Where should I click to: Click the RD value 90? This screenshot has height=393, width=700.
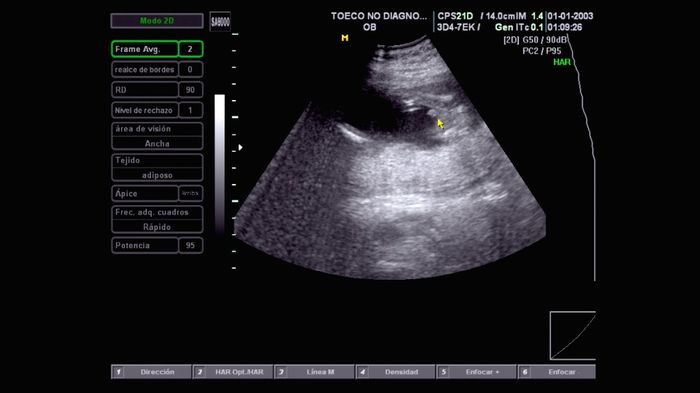click(191, 90)
